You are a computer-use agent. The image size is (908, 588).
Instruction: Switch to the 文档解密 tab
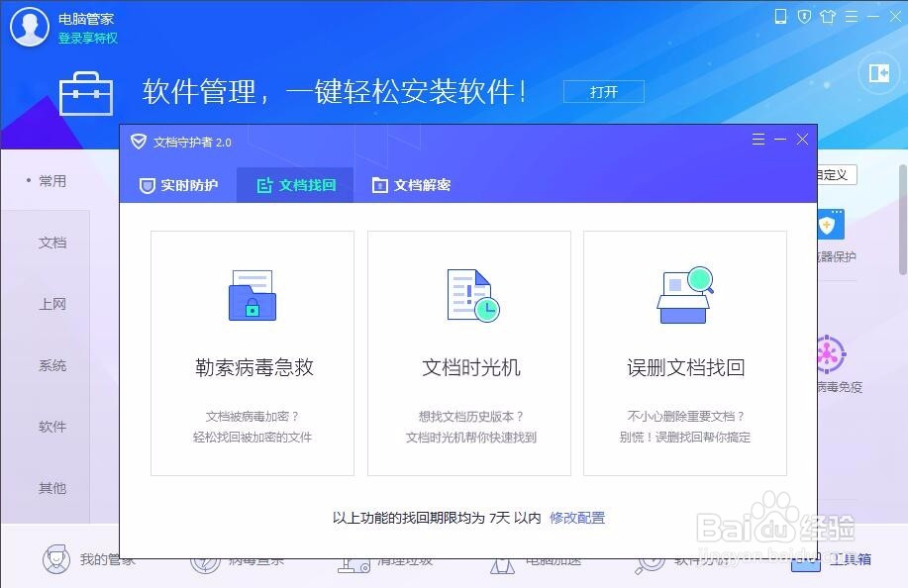411,185
